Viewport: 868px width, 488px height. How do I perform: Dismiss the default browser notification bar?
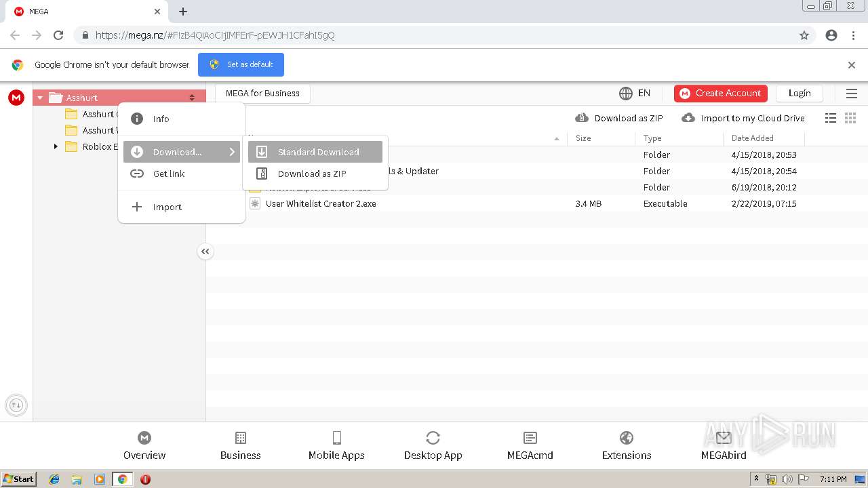click(852, 65)
